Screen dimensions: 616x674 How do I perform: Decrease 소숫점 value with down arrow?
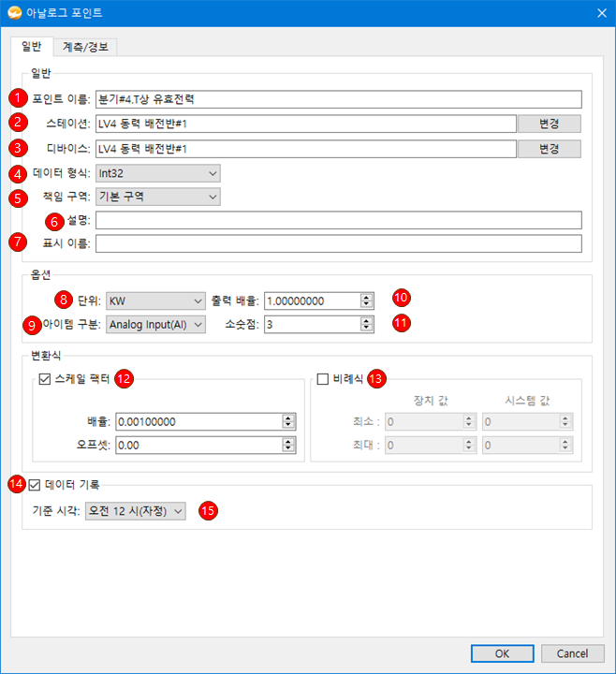366,329
